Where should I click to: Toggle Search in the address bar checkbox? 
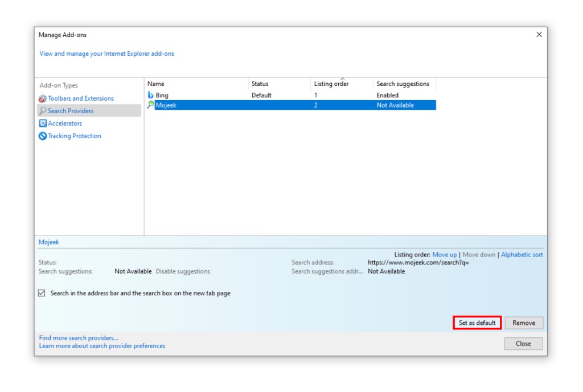click(x=42, y=293)
